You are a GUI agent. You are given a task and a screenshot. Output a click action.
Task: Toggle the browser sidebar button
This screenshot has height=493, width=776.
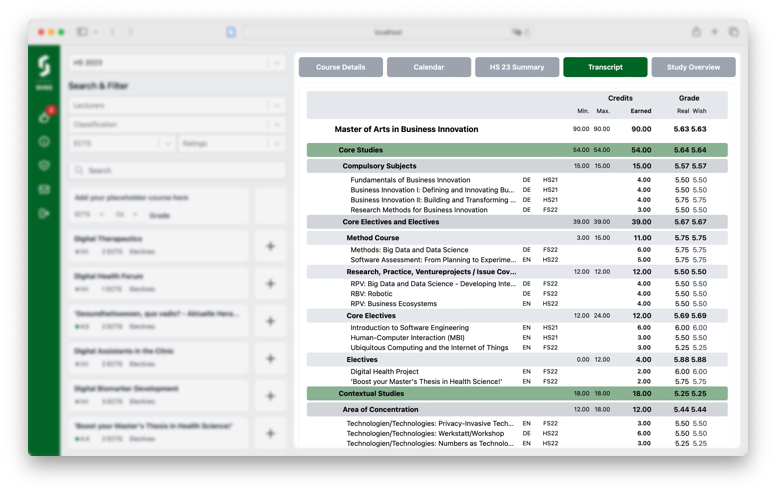[82, 32]
